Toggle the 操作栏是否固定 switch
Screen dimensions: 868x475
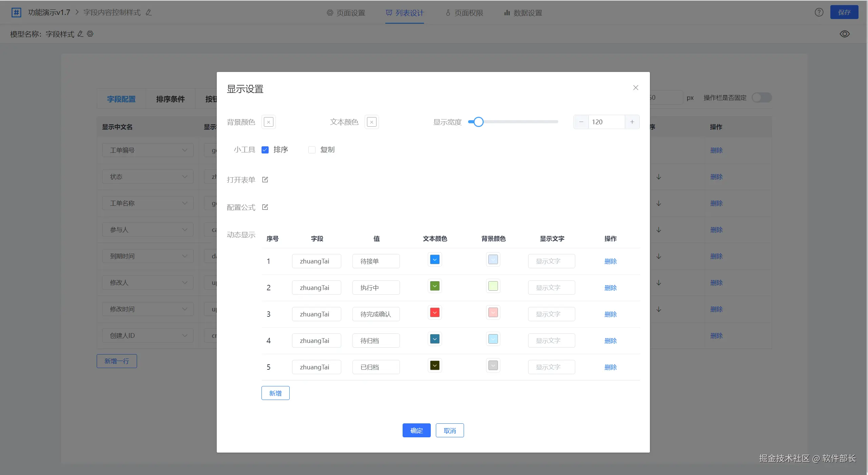[x=761, y=98]
